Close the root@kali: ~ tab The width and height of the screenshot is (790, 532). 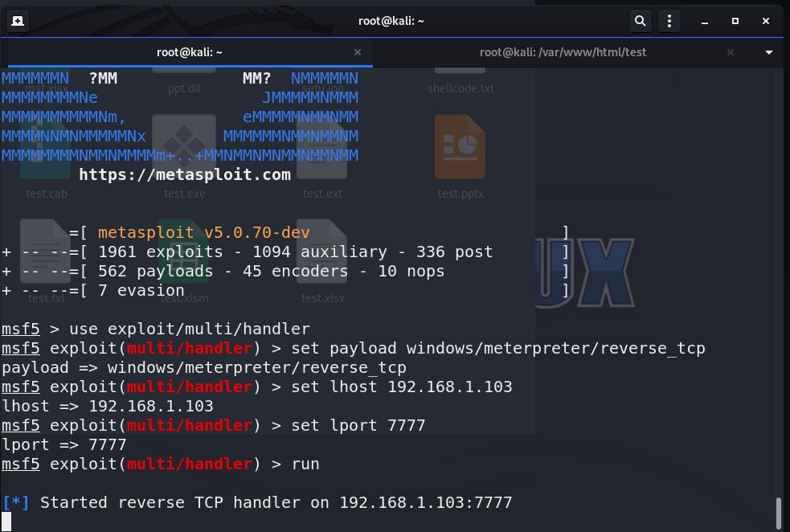pos(357,52)
